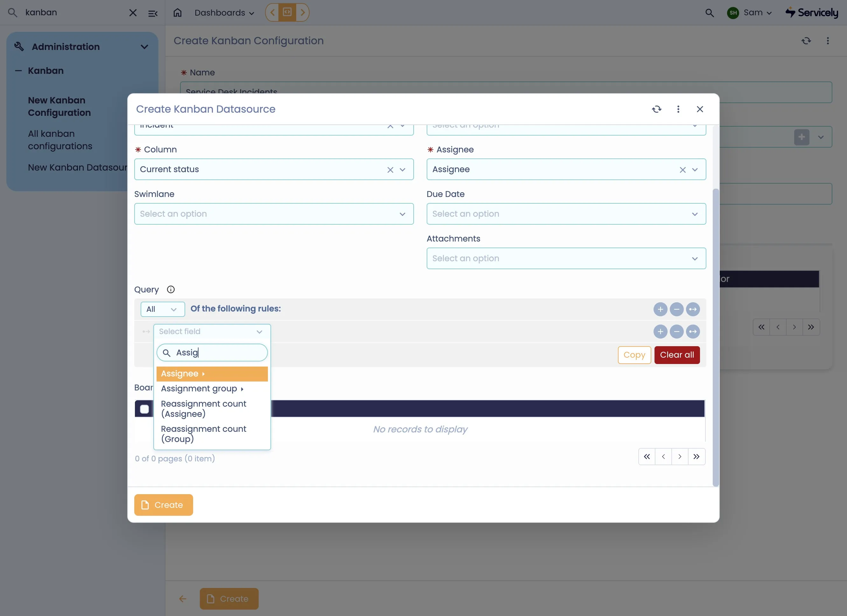Click the Copy query button
The image size is (847, 616).
click(x=634, y=355)
